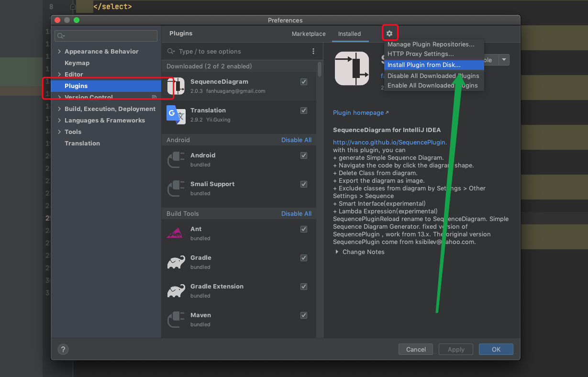The height and width of the screenshot is (377, 588).
Task: Disable the Translation plugin checkbox
Action: tap(303, 111)
